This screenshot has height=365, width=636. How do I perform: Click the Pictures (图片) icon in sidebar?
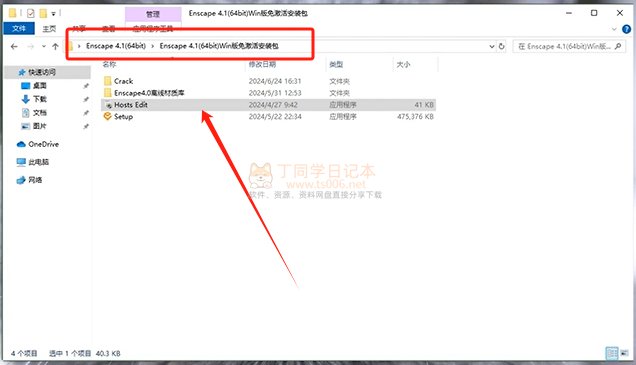coord(26,126)
